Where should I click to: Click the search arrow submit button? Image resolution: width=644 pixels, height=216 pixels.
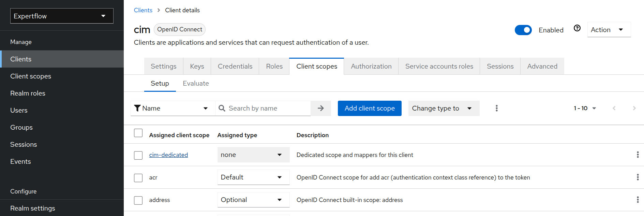[x=320, y=108]
